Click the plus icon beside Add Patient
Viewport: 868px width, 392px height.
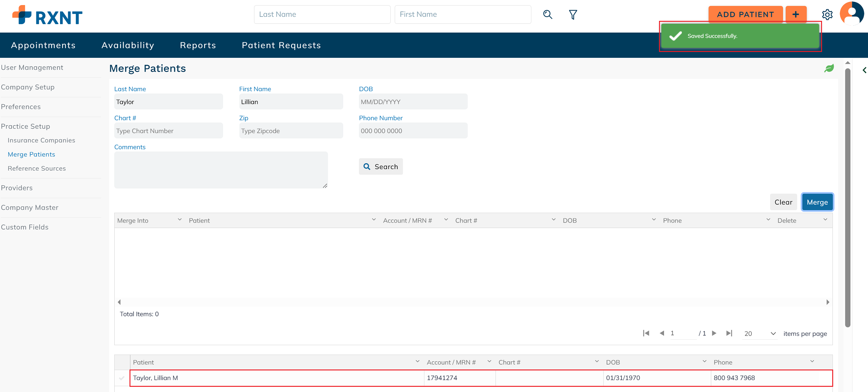pos(796,15)
